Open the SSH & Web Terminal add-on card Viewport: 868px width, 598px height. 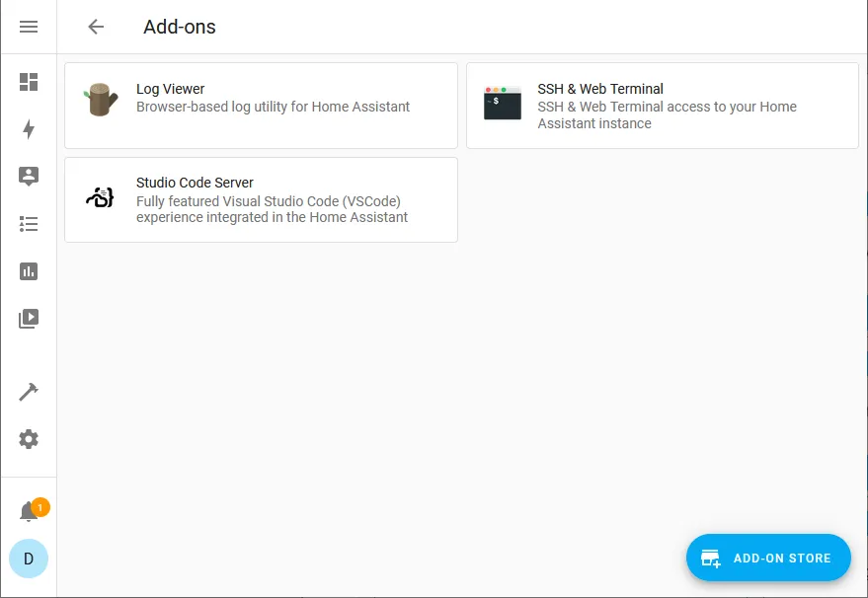(x=662, y=104)
